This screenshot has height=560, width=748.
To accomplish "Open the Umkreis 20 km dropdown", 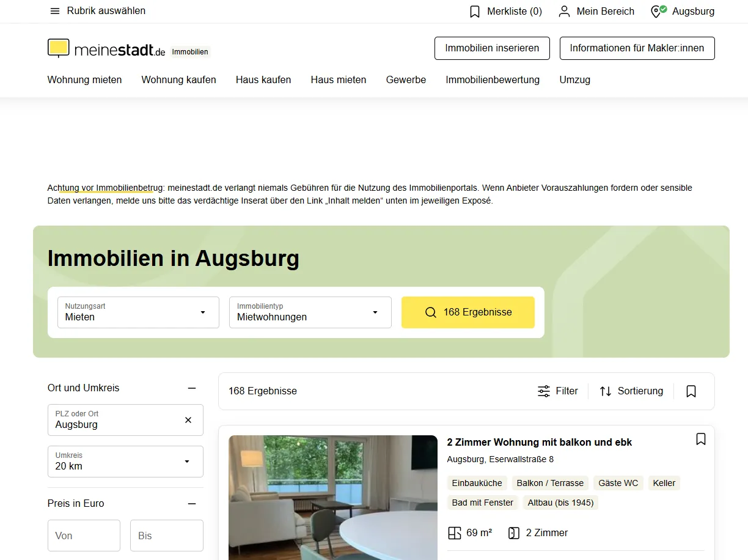I will tap(125, 462).
